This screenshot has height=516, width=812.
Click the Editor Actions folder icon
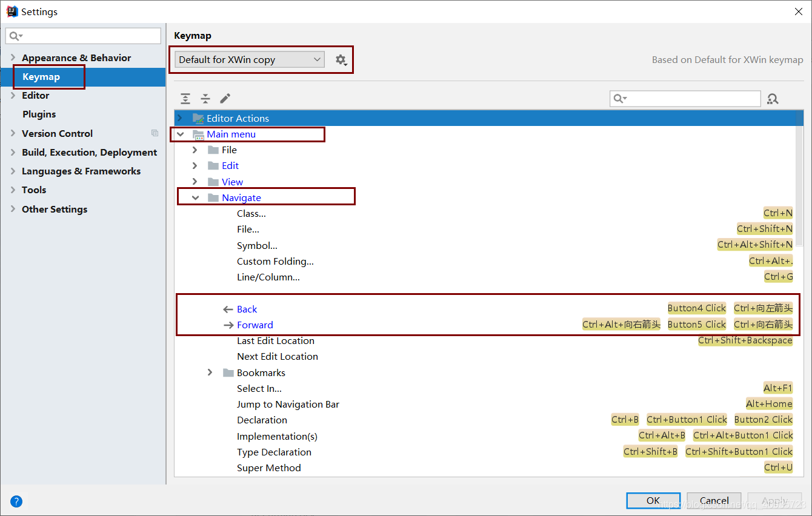(198, 118)
